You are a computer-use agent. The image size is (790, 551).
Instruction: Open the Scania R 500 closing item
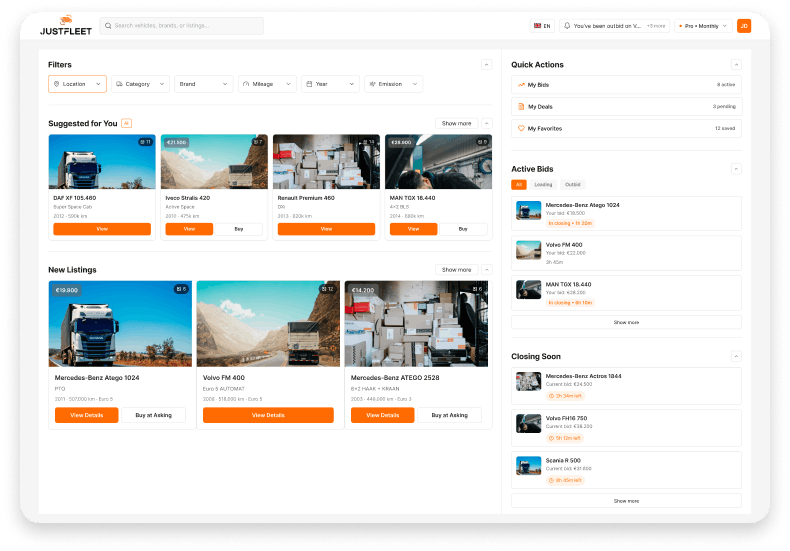[626, 470]
